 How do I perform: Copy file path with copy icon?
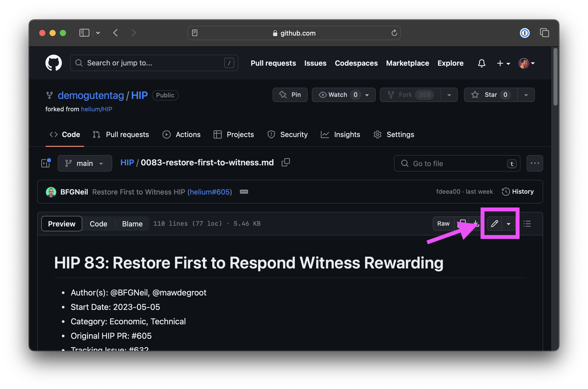(x=285, y=163)
